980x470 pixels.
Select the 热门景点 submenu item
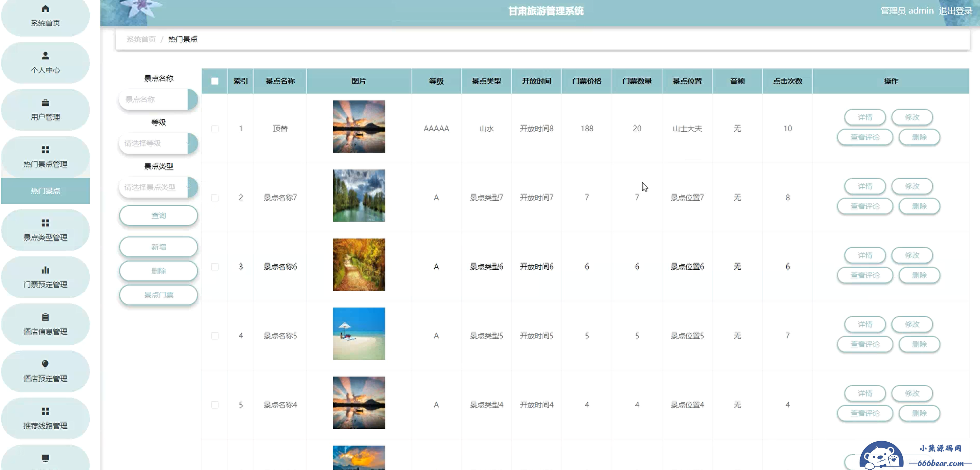pos(45,191)
